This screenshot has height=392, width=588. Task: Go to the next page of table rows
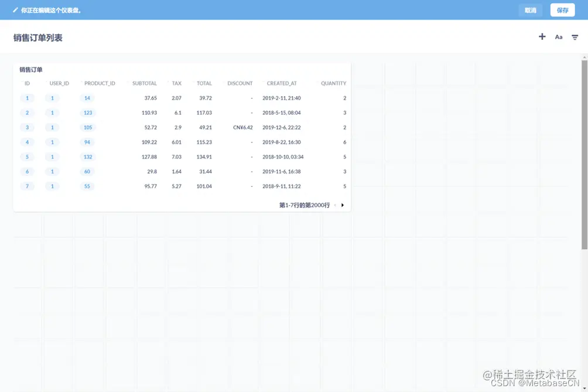coord(343,205)
